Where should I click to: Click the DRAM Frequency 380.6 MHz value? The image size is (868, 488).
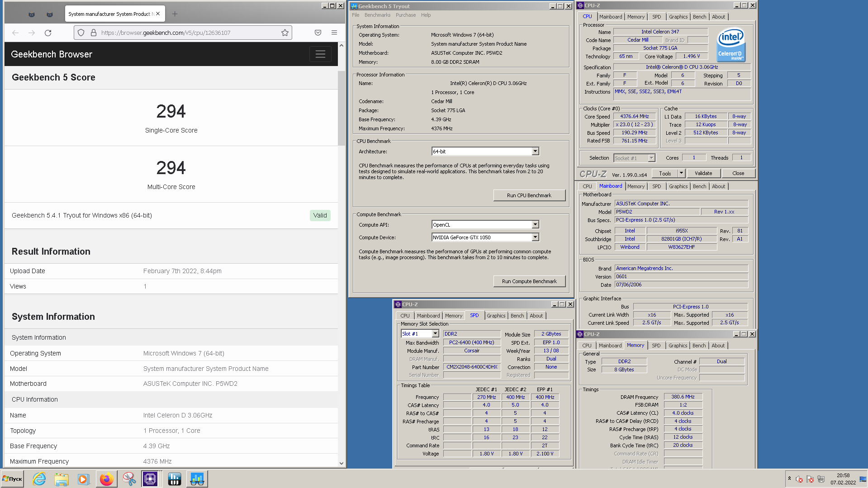(x=683, y=397)
